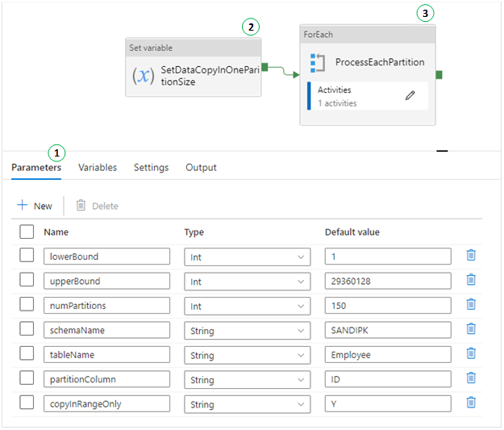The width and height of the screenshot is (504, 430).
Task: Open Type dropdown for copyInRangeOnly
Action: tap(247, 403)
